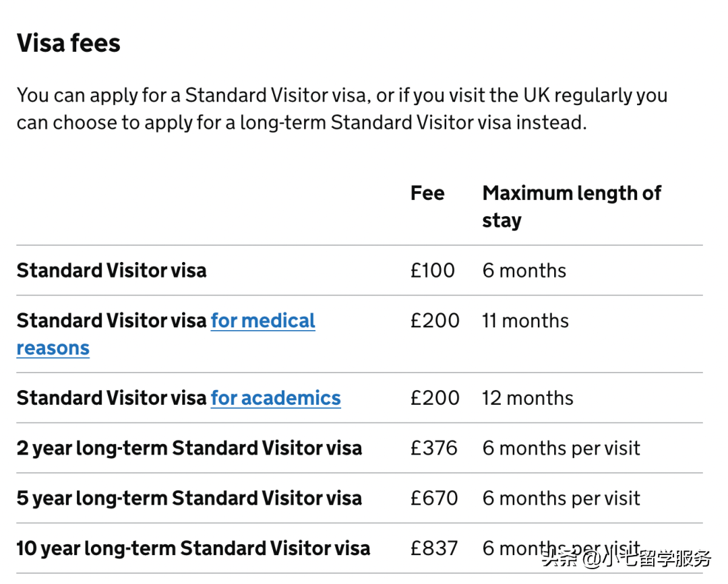The height and width of the screenshot is (584, 728).
Task: Click the £376 fee amount
Action: [x=434, y=449]
